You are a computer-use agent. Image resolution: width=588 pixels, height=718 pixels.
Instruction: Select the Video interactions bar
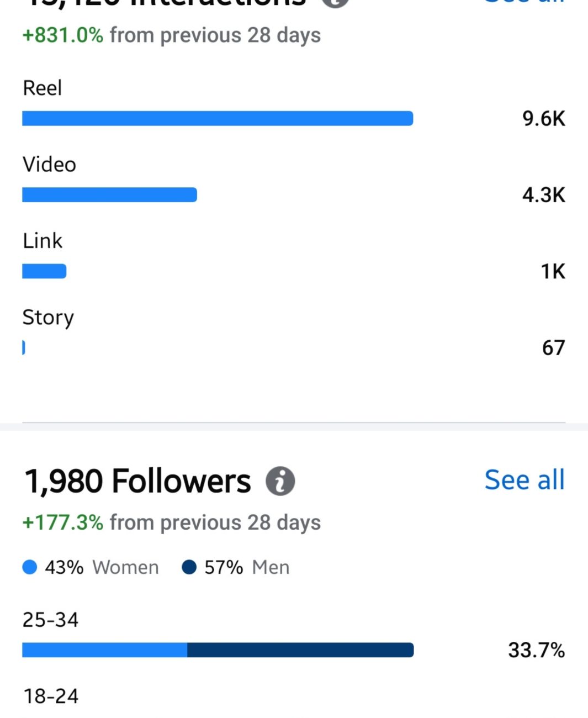pyautogui.click(x=109, y=194)
